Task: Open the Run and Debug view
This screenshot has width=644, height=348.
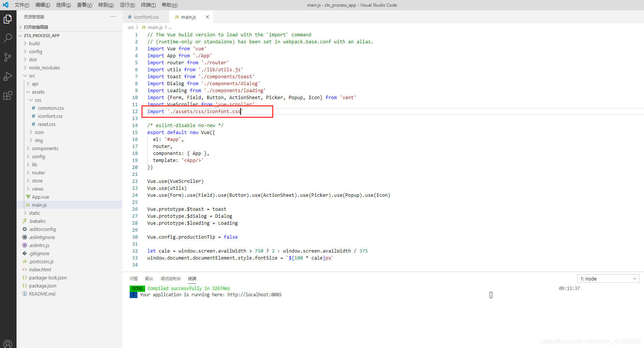Action: 8,76
